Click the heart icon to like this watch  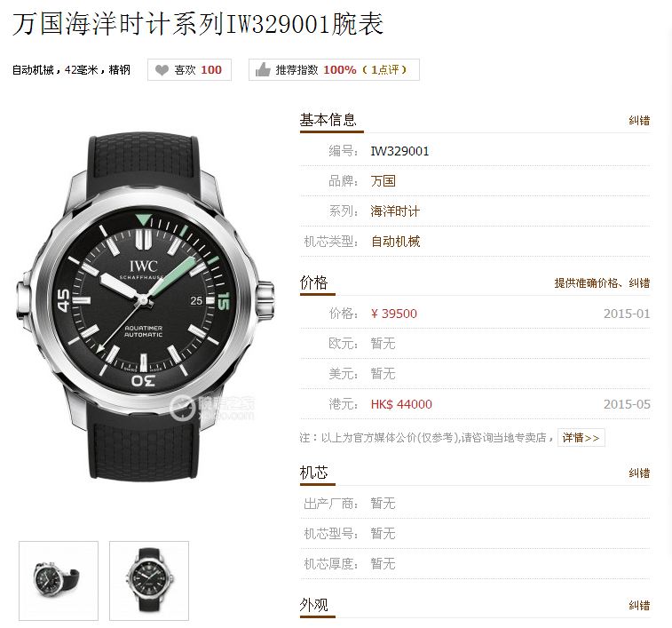[162, 70]
